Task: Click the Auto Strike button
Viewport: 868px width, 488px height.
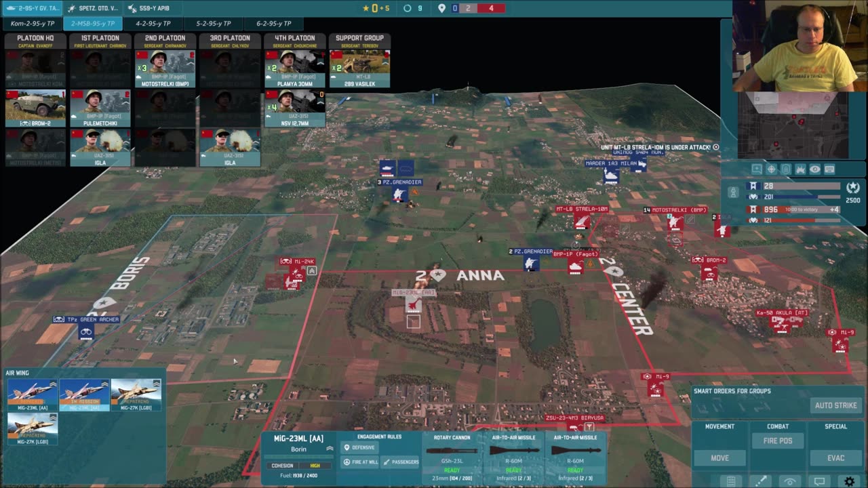Action: point(835,405)
